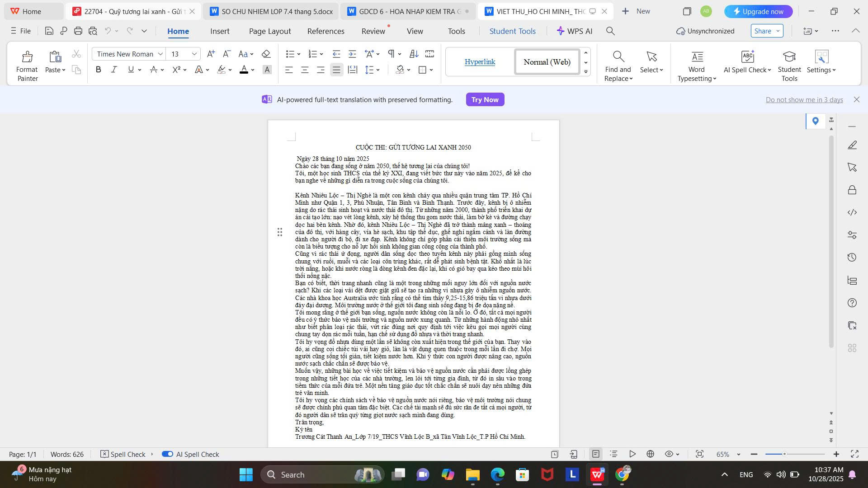This screenshot has height=488, width=868.
Task: Click the Increase Font Size icon
Action: pos(211,54)
